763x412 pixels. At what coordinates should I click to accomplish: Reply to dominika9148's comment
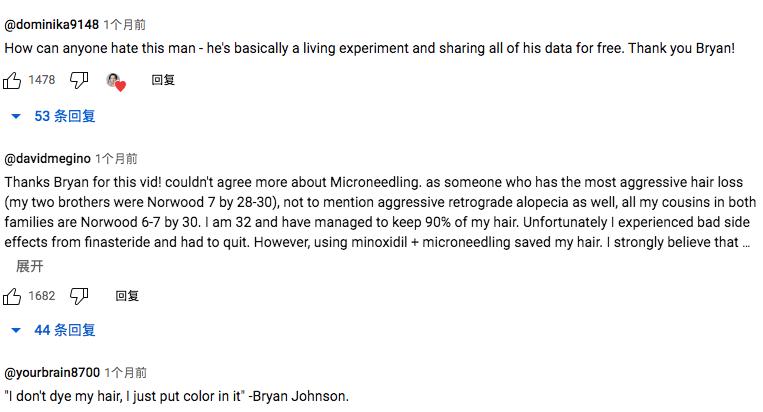163,80
